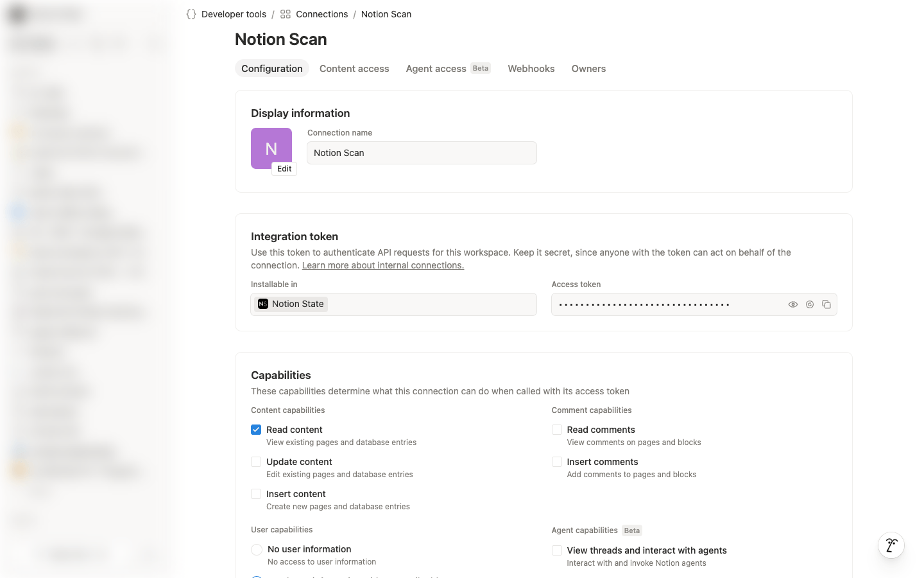Enable the Read comments checkbox

coord(557,430)
